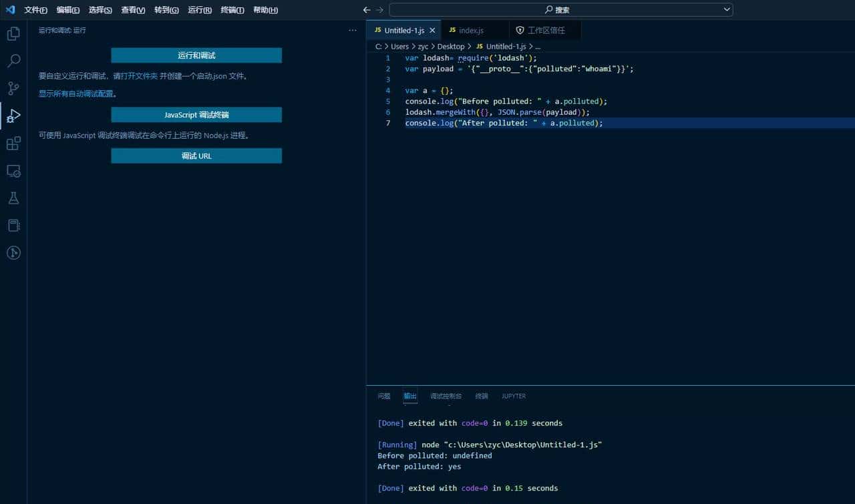855x504 pixels.
Task: Click the back navigation arrow
Action: pos(366,9)
